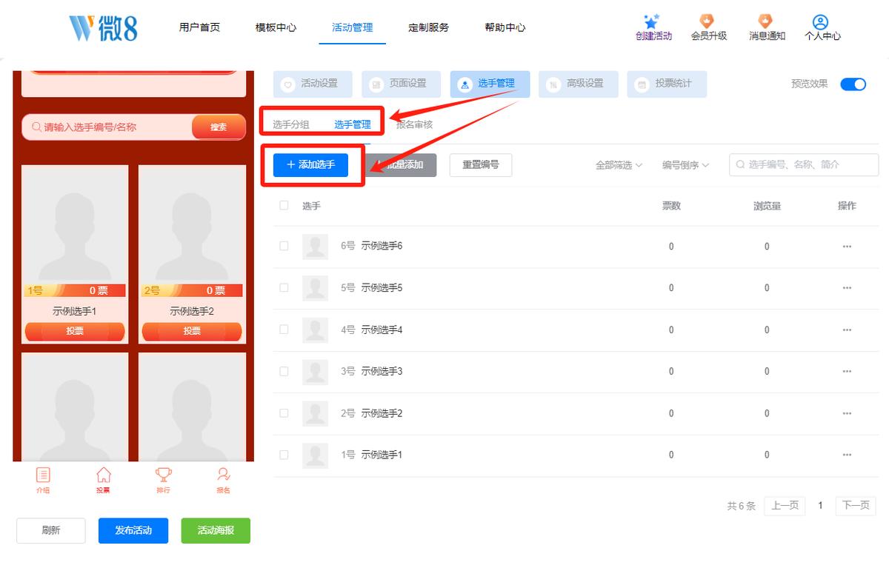Select the 选手分组 sub-tab

coord(291,124)
